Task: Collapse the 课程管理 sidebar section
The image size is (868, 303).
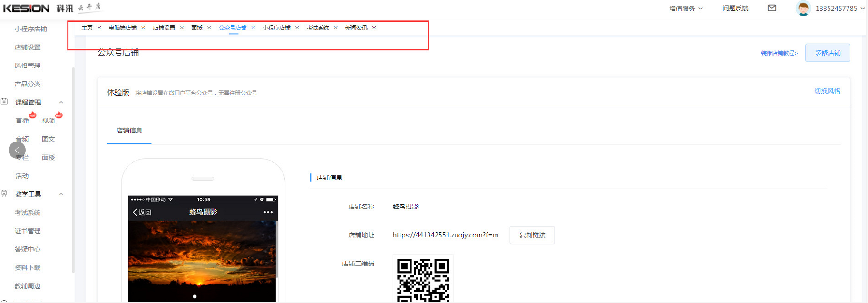Action: click(x=61, y=102)
